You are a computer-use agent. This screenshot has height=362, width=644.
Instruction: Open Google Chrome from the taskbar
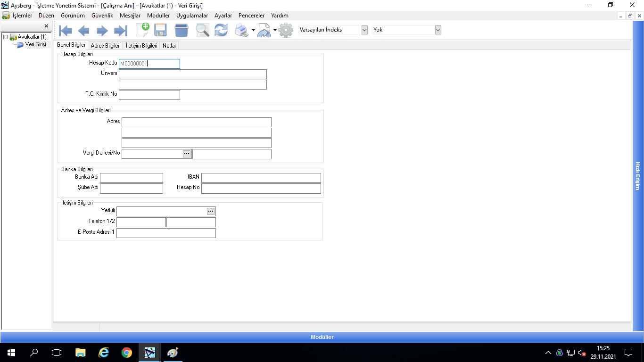[x=126, y=352]
